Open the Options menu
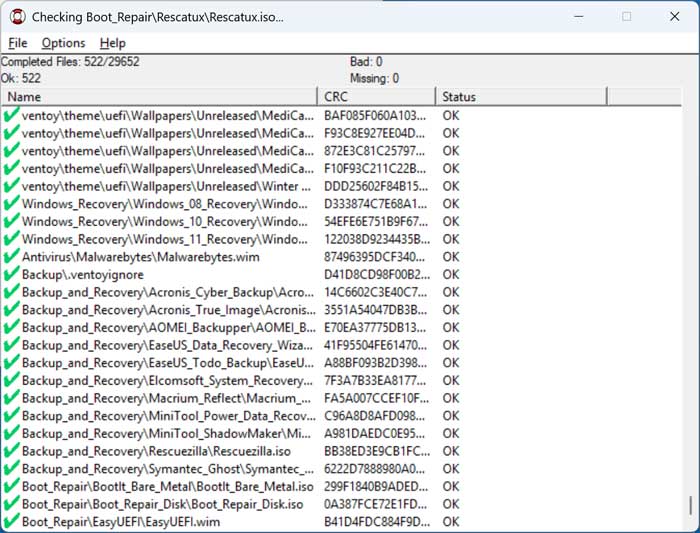Image resolution: width=700 pixels, height=533 pixels. (x=63, y=43)
